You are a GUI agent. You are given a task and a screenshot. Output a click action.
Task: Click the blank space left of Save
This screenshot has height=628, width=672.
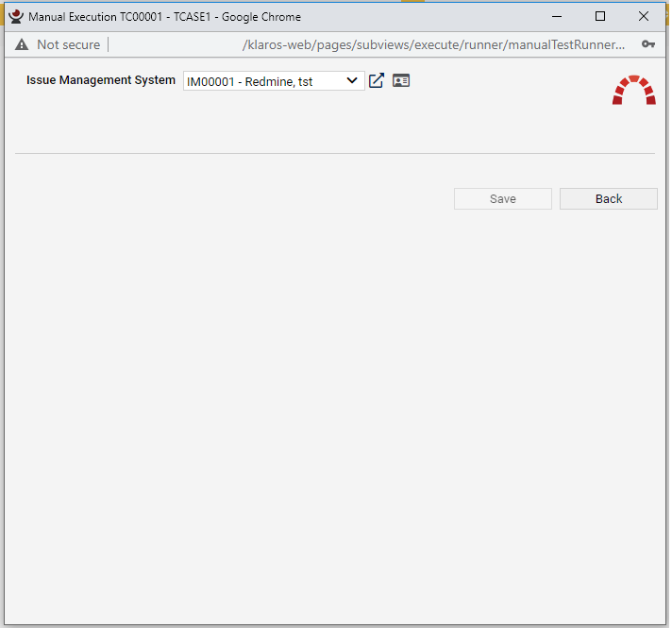click(x=236, y=198)
